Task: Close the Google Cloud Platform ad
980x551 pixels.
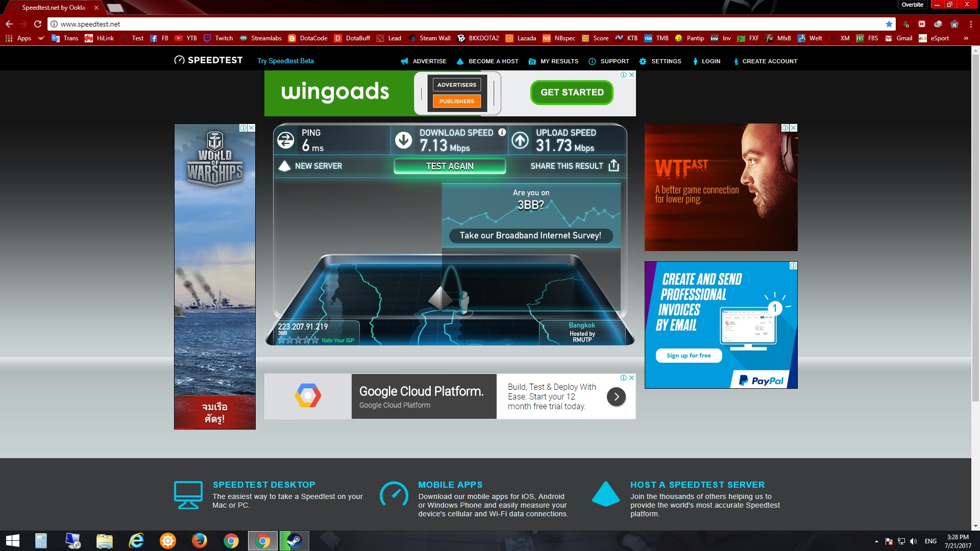Action: pos(632,378)
